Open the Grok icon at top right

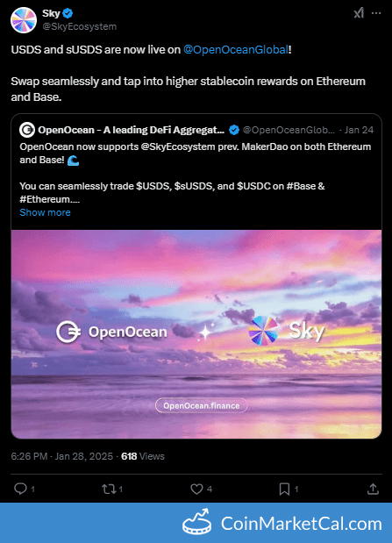click(x=359, y=13)
